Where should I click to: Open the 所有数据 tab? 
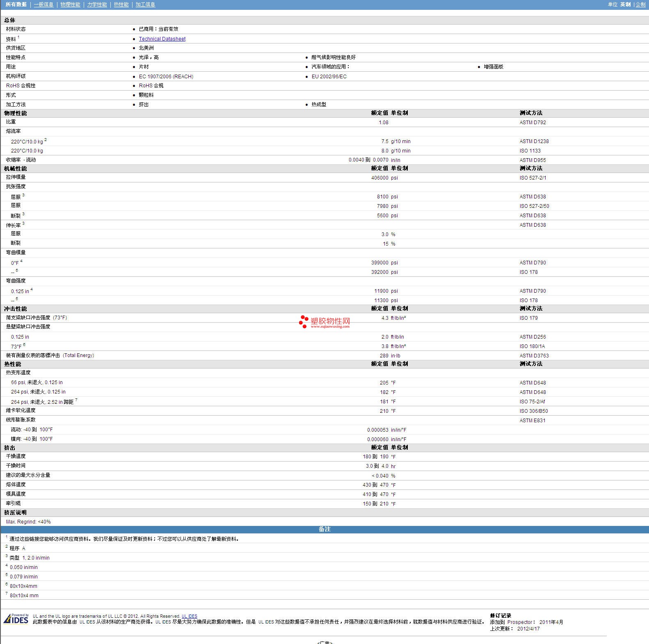(16, 5)
